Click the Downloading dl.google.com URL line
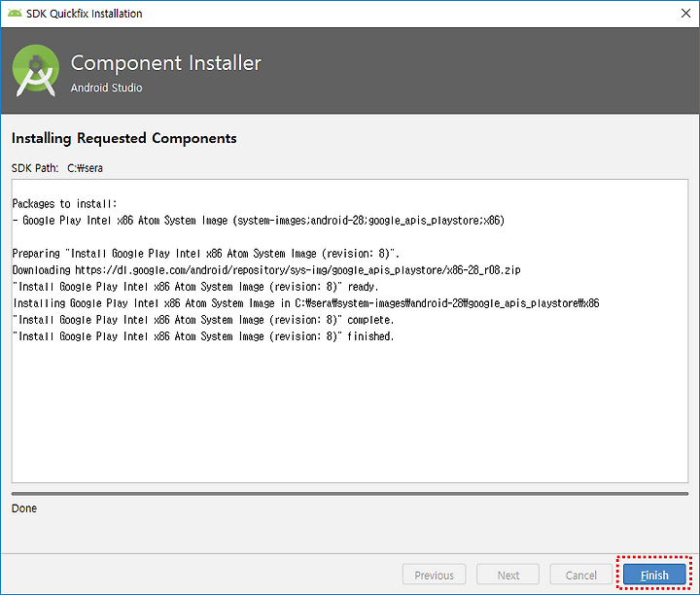 point(266,270)
